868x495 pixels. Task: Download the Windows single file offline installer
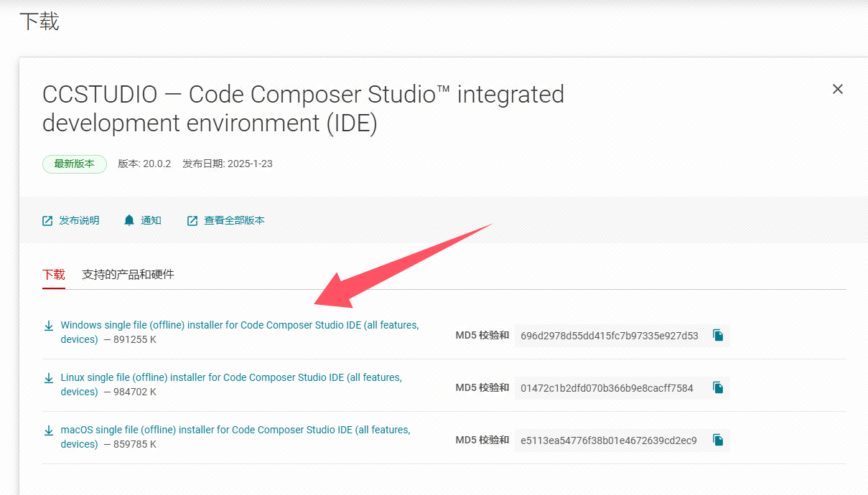(240, 332)
